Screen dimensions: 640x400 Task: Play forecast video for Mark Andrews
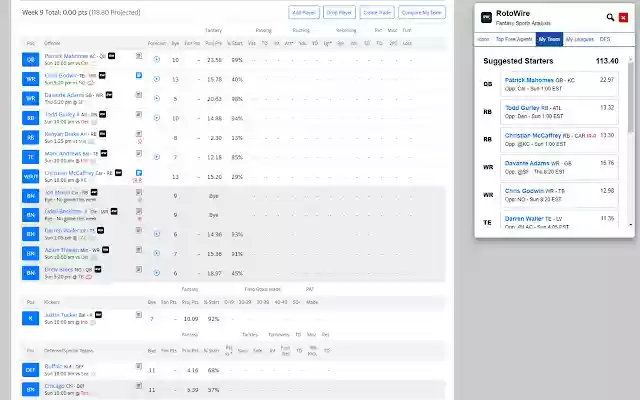pos(156,157)
